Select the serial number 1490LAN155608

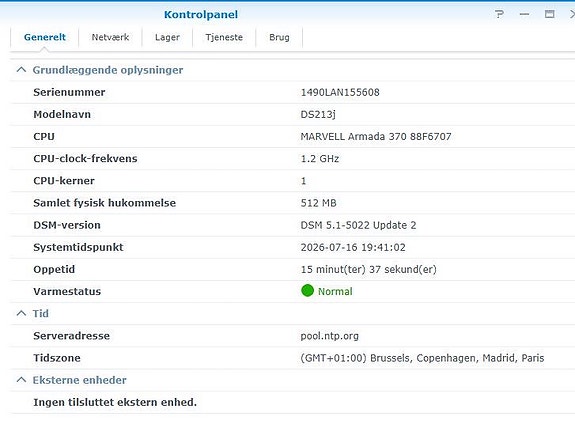[x=340, y=92]
